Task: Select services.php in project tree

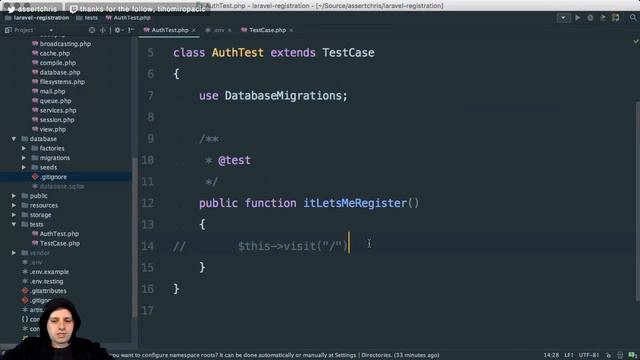Action: click(58, 111)
